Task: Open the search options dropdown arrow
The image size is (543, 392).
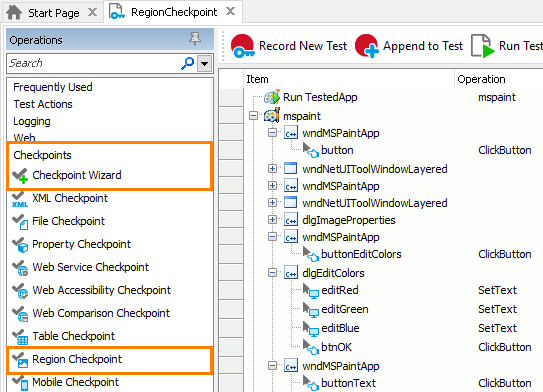Action: (205, 64)
